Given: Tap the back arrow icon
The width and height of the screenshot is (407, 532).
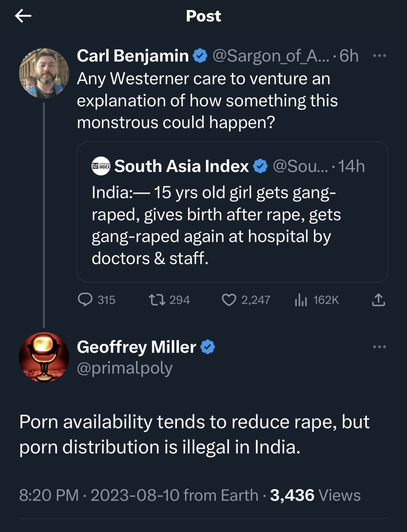Looking at the screenshot, I should tap(23, 16).
